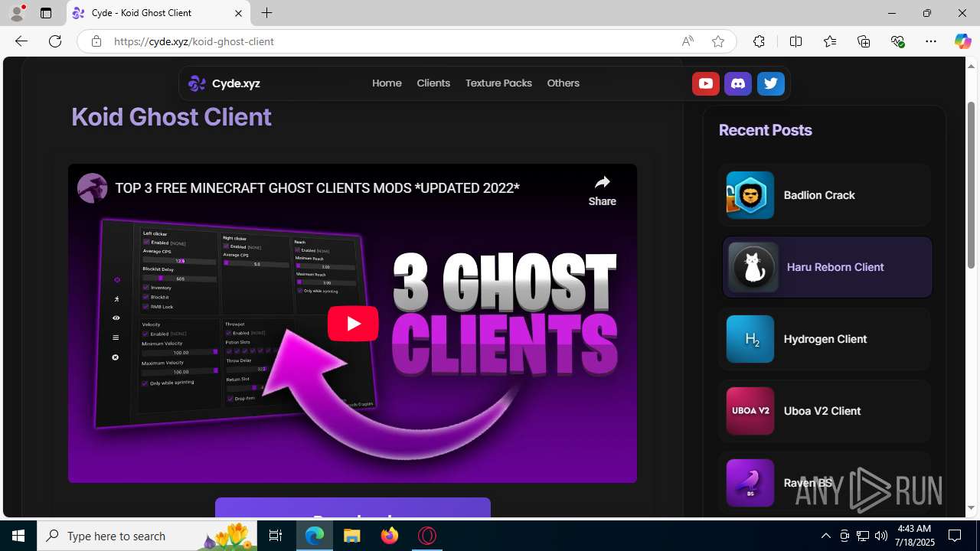Image resolution: width=980 pixels, height=551 pixels.
Task: Click the Cyde.xyz logo
Action: [x=224, y=83]
